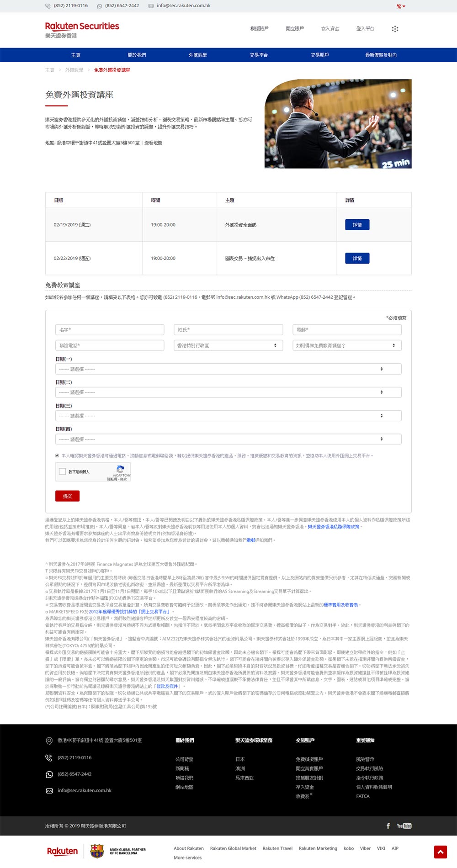
Task: Click the seminar speaker photo
Action: 338,124
